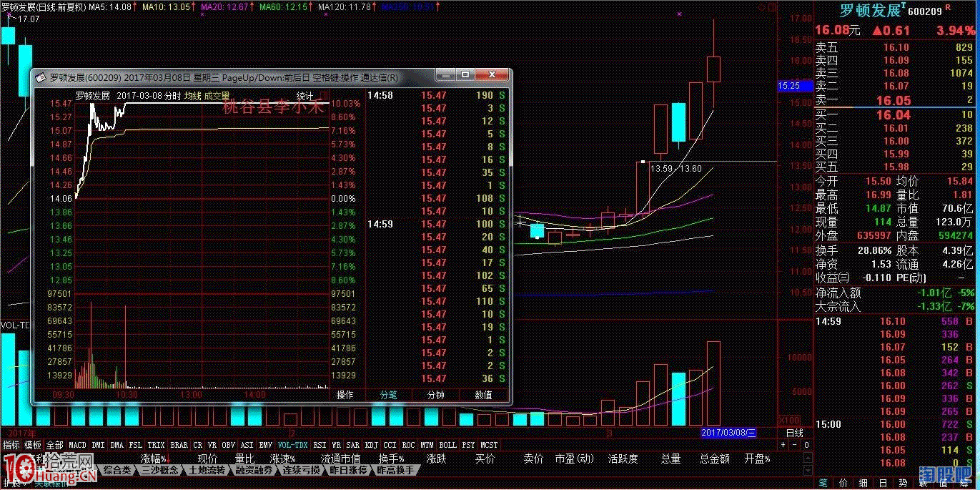The image size is (980, 490).
Task: Open the 指标 tab
Action: 11,444
